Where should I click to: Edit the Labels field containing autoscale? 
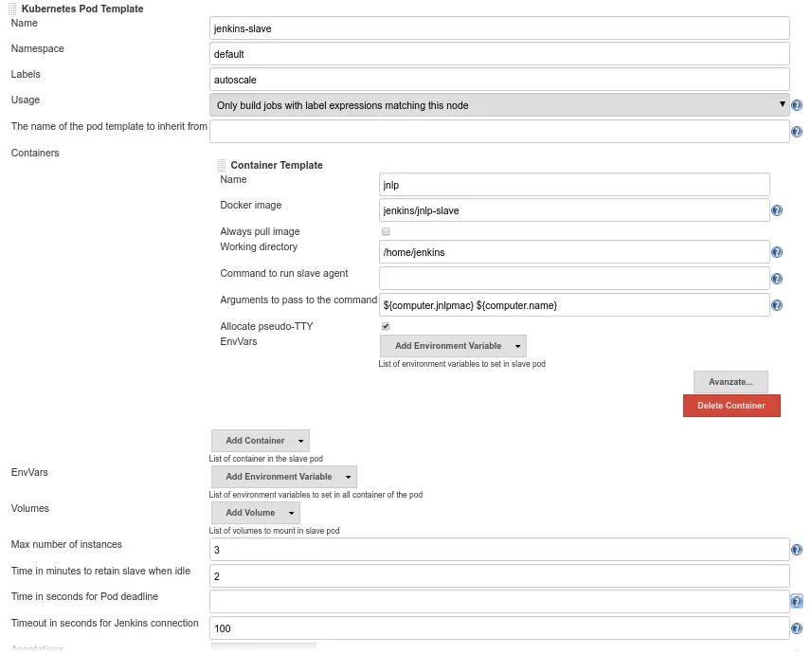pos(499,80)
